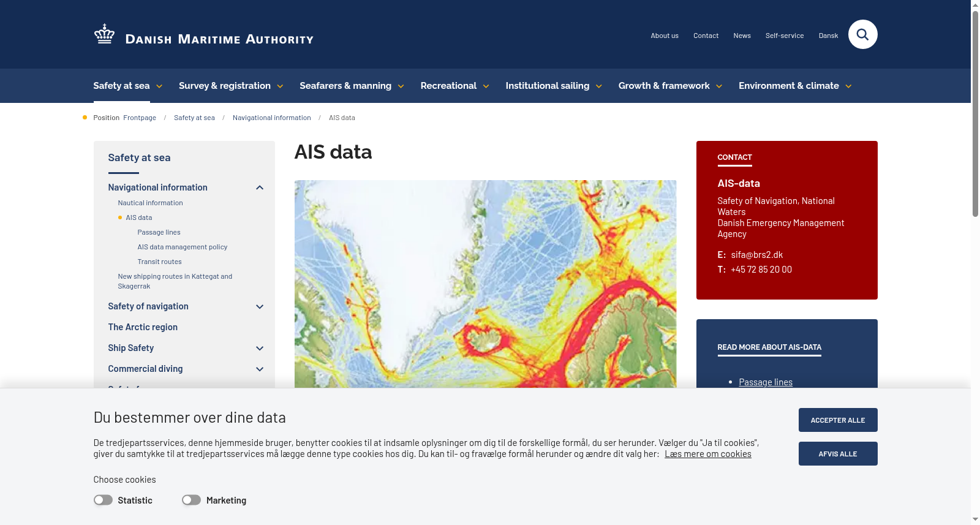Expand Environment & climate menu chevron

[x=848, y=86]
